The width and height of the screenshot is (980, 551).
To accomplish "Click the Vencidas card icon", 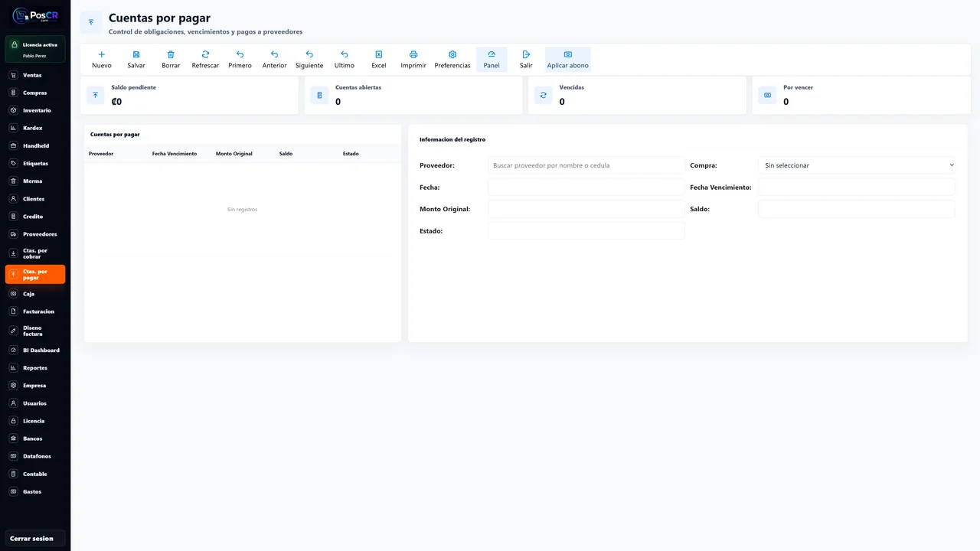I will 544,95.
